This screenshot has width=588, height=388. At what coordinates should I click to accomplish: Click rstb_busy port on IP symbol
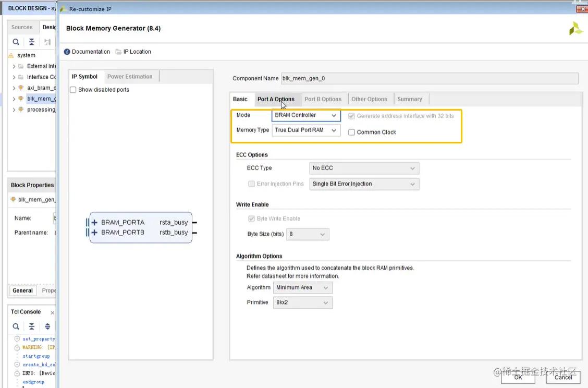tap(174, 233)
